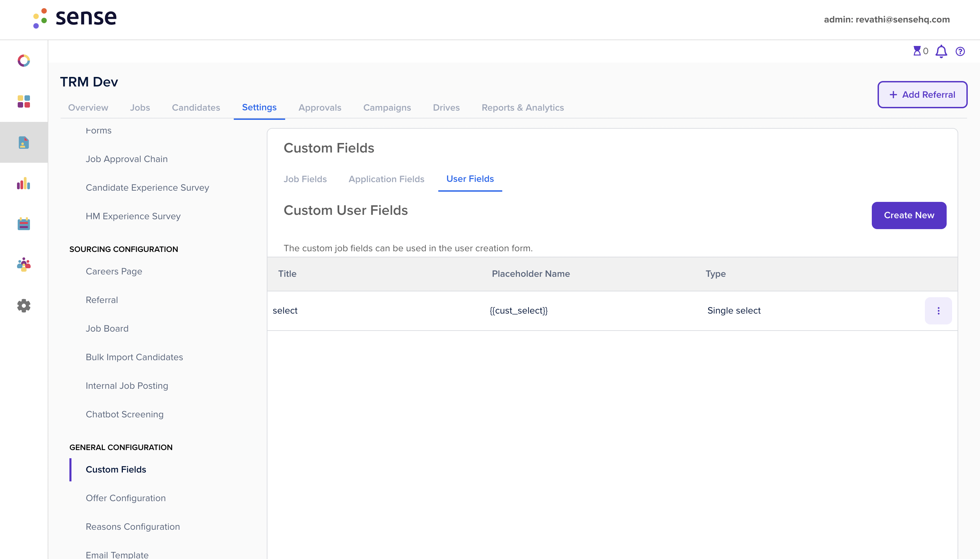This screenshot has height=559, width=980.
Task: Select Custom Fields in general configuration
Action: click(x=116, y=469)
